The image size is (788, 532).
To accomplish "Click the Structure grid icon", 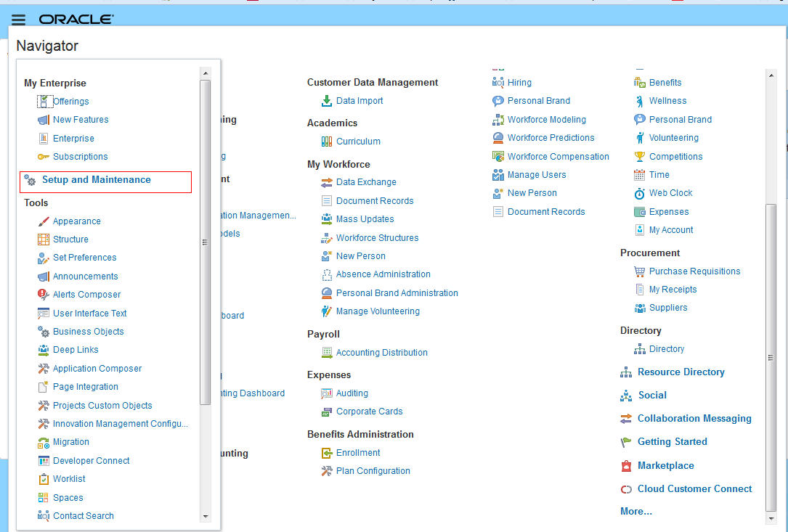I will pyautogui.click(x=44, y=239).
